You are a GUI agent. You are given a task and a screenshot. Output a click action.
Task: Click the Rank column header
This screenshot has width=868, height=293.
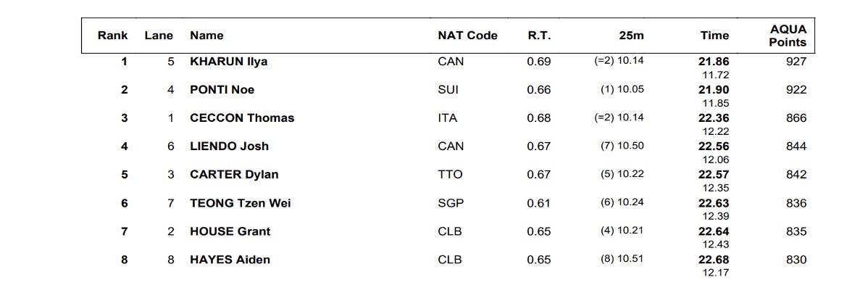point(113,35)
